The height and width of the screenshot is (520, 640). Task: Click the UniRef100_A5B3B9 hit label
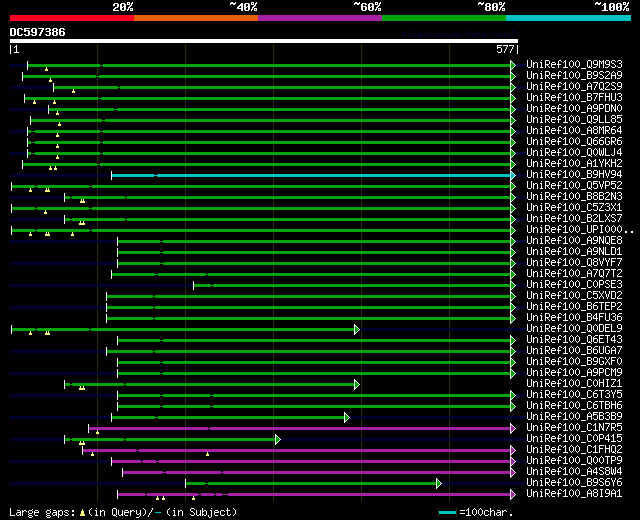[574, 417]
